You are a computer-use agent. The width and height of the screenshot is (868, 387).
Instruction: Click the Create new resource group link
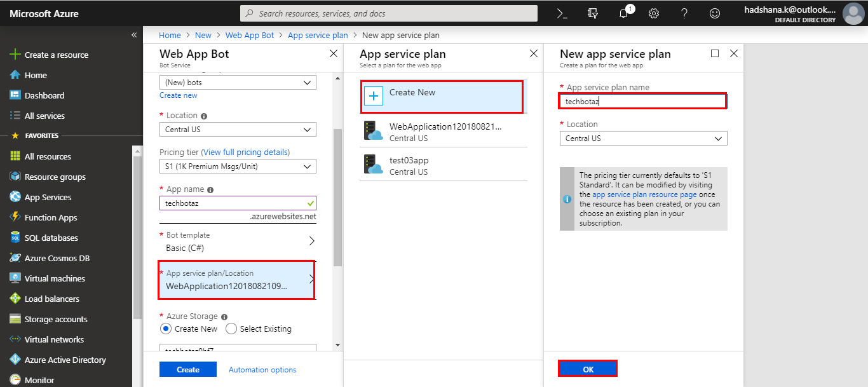179,95
